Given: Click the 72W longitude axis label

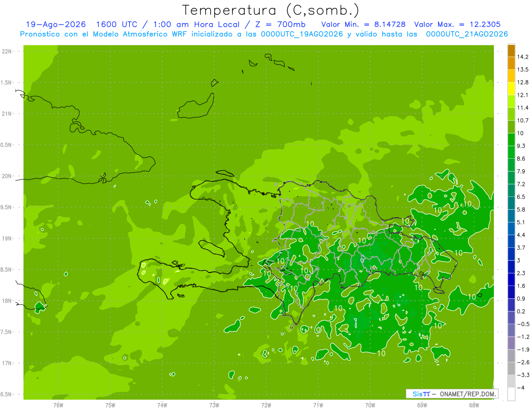Looking at the screenshot, I should click(x=266, y=405).
